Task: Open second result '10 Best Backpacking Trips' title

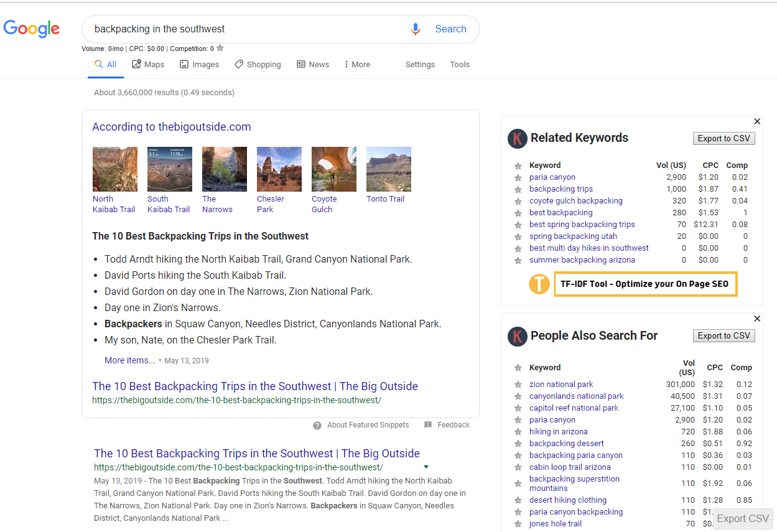Action: pos(257,454)
